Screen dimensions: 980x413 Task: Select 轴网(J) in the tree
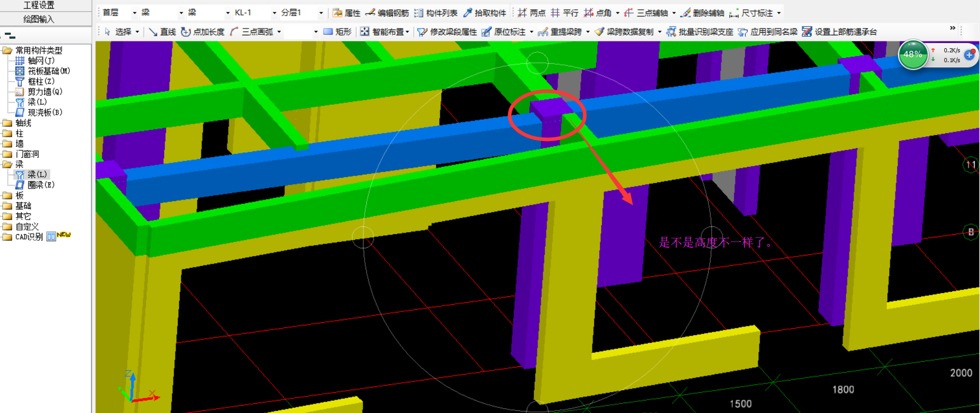point(35,61)
